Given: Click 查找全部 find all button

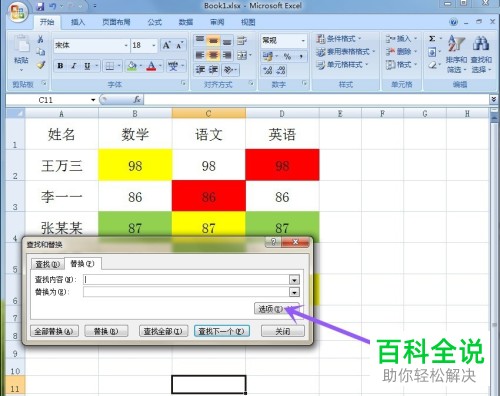Looking at the screenshot, I should tap(163, 331).
